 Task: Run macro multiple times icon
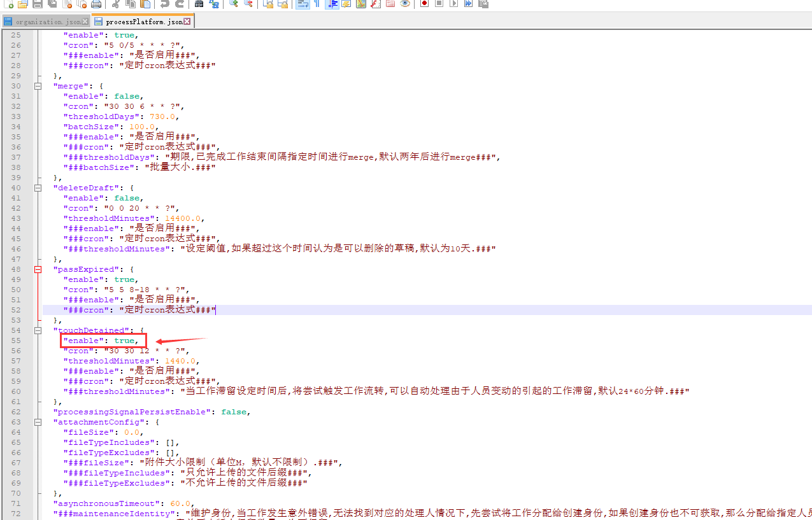(468, 4)
